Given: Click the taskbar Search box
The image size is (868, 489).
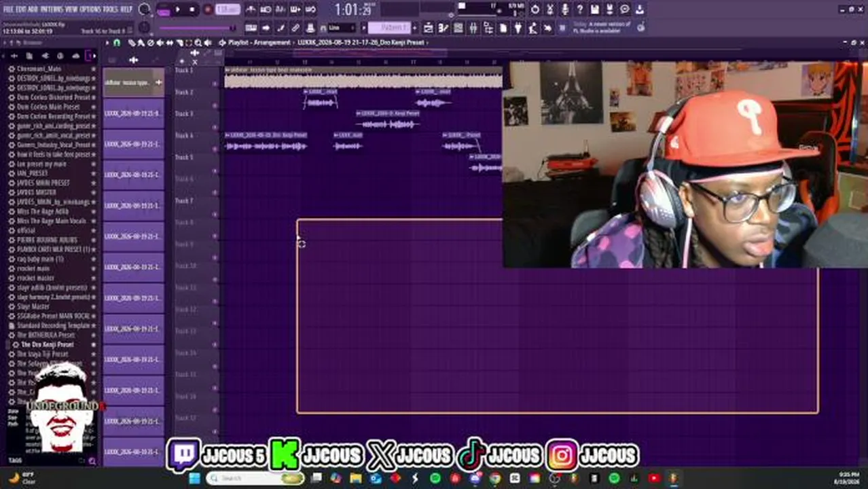Looking at the screenshot, I should [x=255, y=479].
